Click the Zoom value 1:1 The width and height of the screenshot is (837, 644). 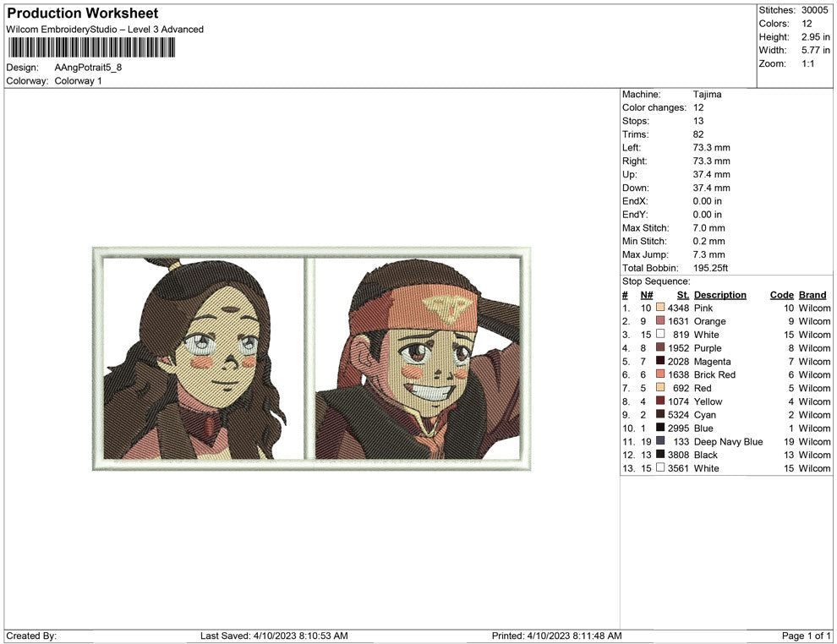point(807,63)
